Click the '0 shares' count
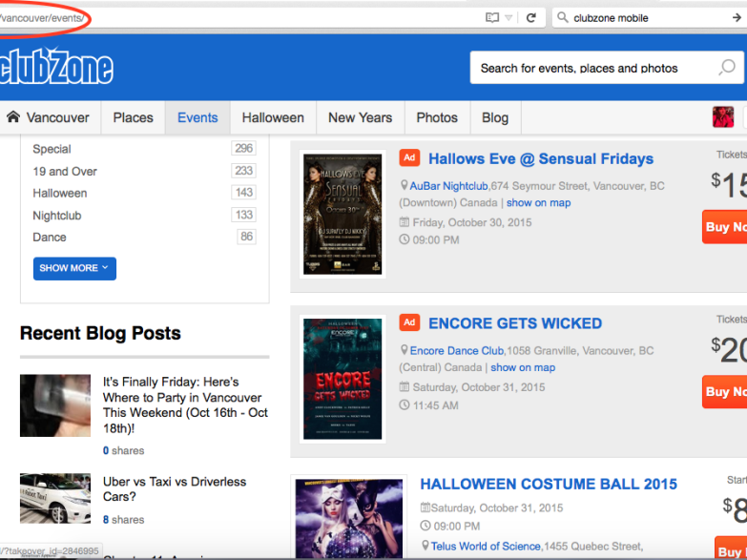747x560 pixels. [123, 450]
